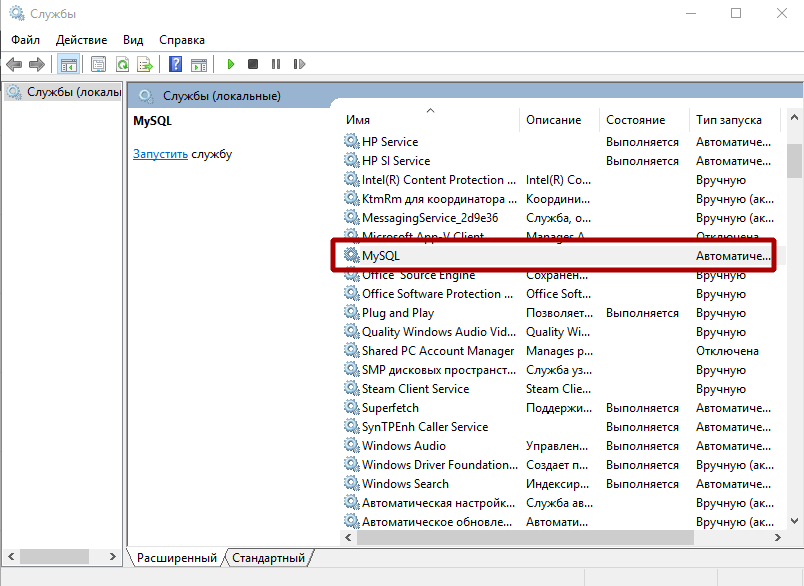Screen dimensions: 804x586
Task: Click the Forward arrow in toolbar
Action: tap(37, 64)
